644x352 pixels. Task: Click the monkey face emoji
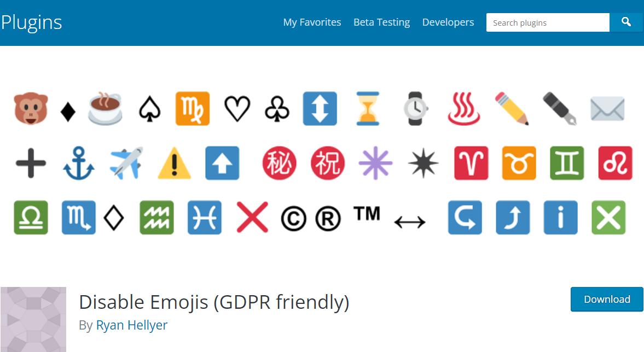(31, 108)
